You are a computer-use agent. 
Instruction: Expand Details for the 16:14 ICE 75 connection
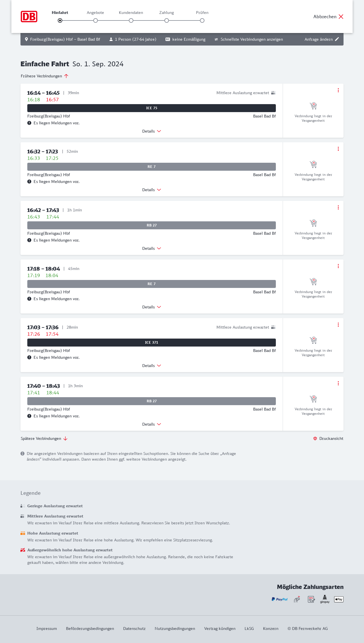(x=152, y=131)
